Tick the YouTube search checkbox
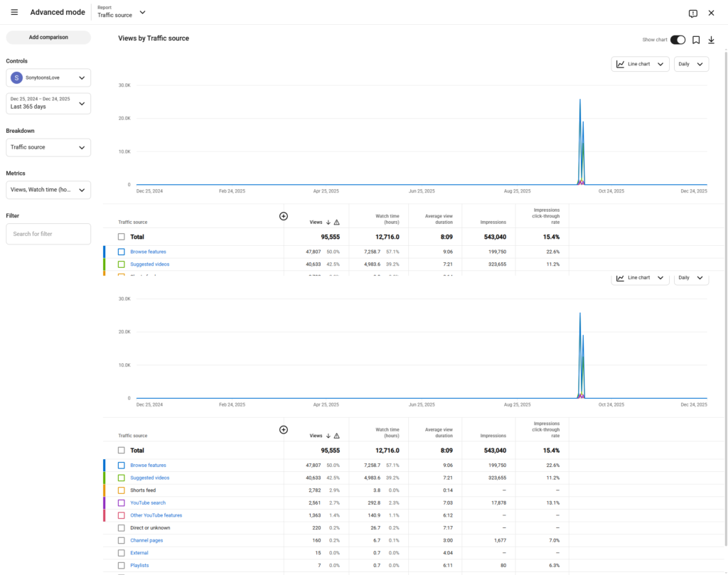 pos(122,503)
